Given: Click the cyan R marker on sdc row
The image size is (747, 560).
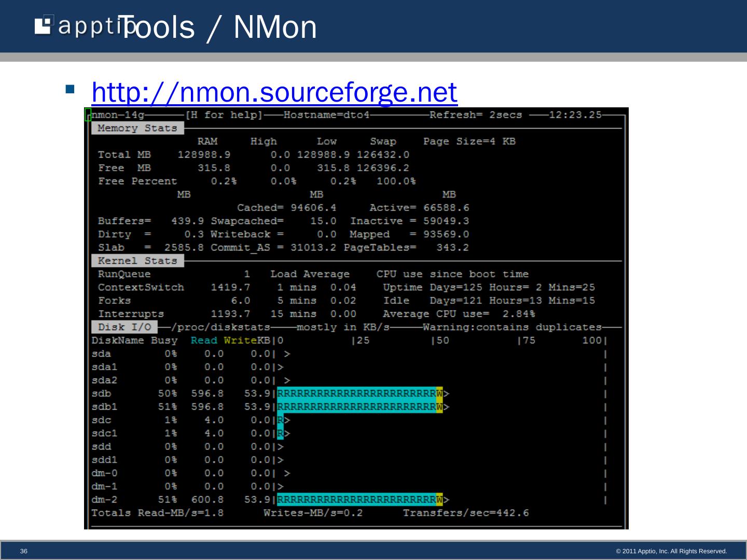Looking at the screenshot, I should (280, 420).
